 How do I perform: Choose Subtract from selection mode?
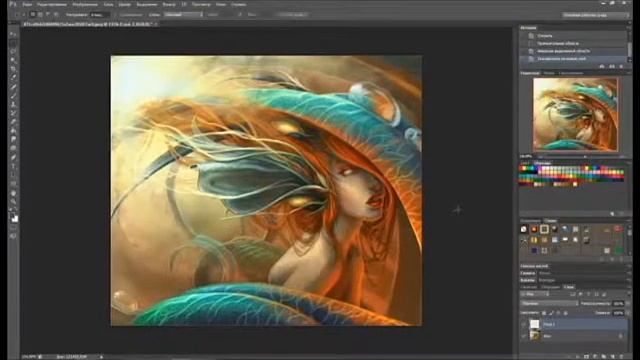pyautogui.click(x=48, y=14)
